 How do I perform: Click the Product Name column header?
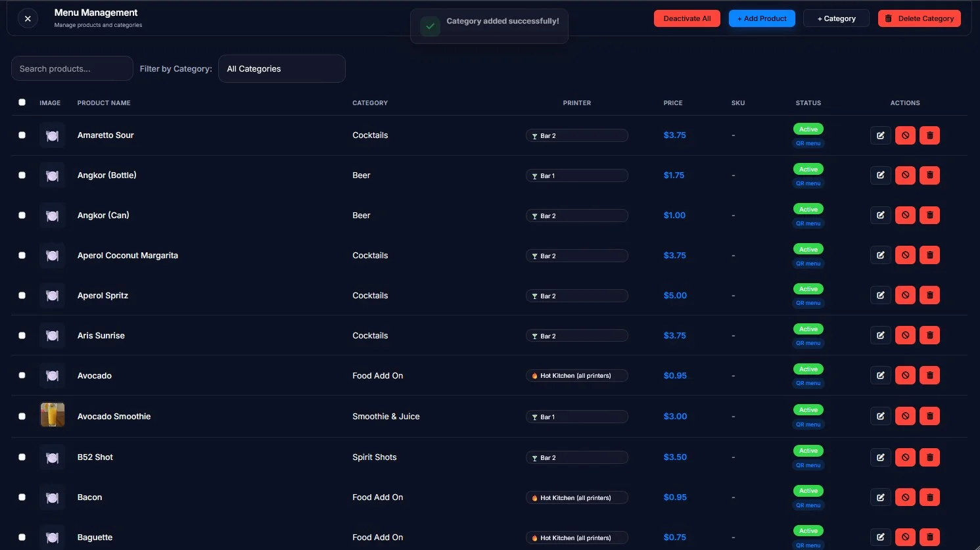104,103
